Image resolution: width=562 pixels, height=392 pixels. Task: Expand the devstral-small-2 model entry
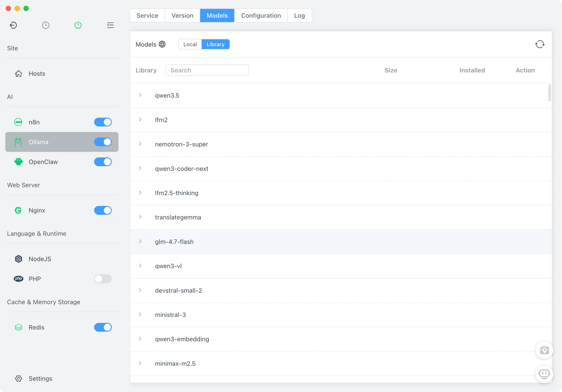coord(140,290)
